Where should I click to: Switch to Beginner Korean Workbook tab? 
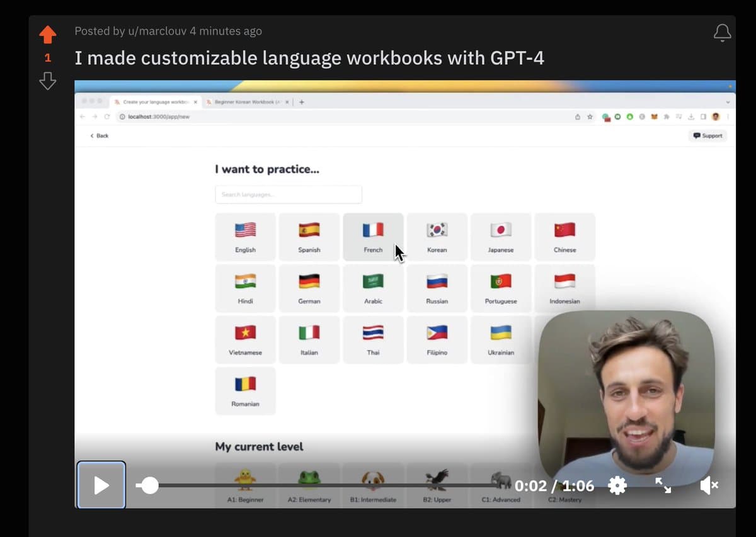[247, 102]
